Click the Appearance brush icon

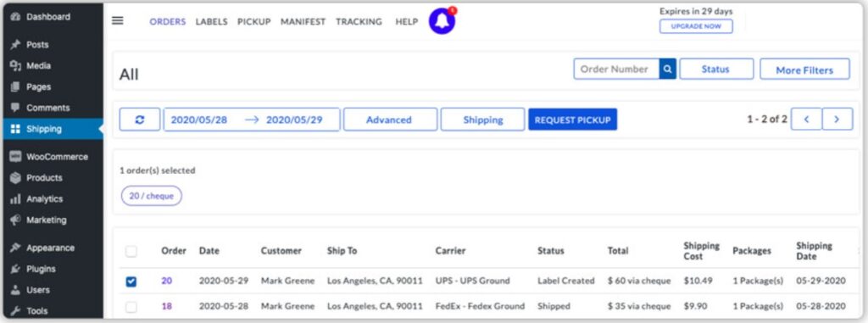(15, 248)
